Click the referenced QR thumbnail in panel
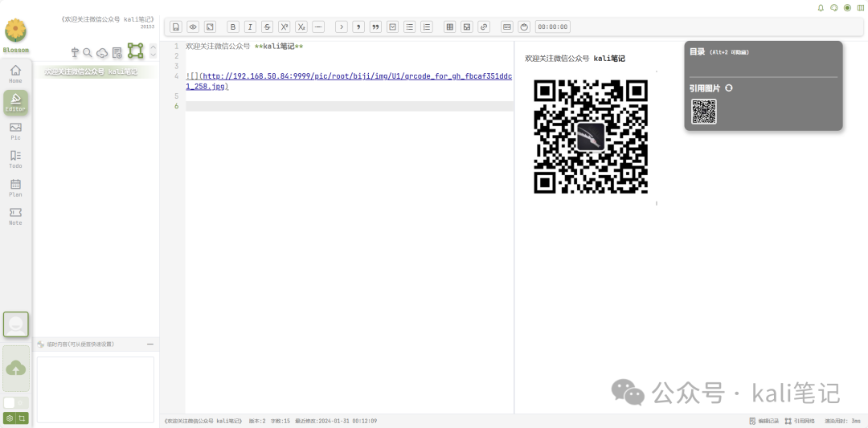868x428 pixels. (703, 112)
